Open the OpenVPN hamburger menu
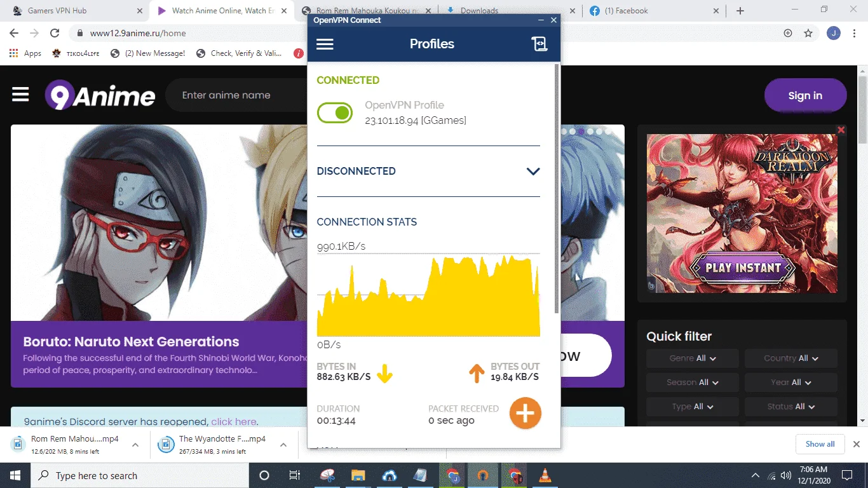868x488 pixels. pos(325,44)
